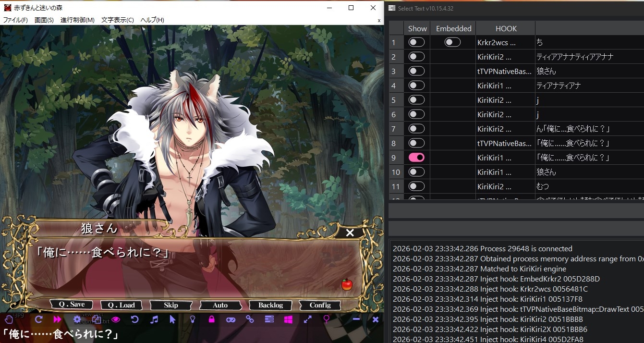The width and height of the screenshot is (644, 343).
Task: Minimize the translator overlay with dash icon
Action: (356, 319)
